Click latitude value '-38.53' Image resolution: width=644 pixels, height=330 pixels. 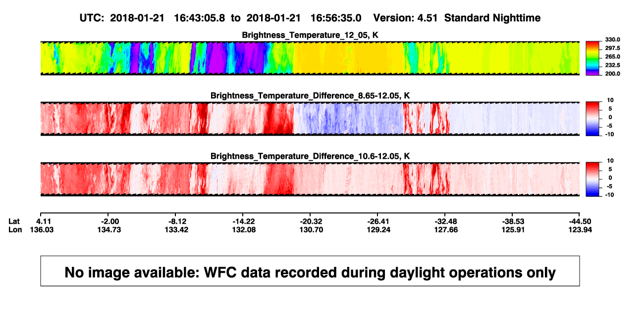pos(512,221)
